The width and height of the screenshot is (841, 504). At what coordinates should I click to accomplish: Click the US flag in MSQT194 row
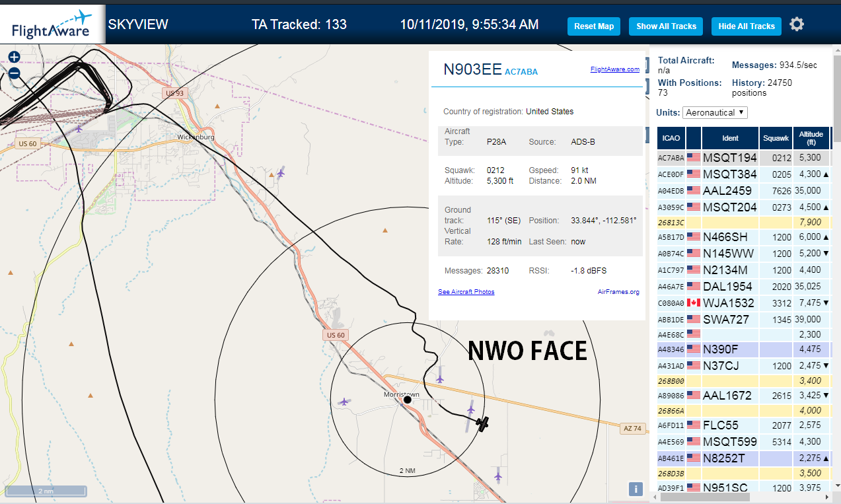click(x=694, y=158)
